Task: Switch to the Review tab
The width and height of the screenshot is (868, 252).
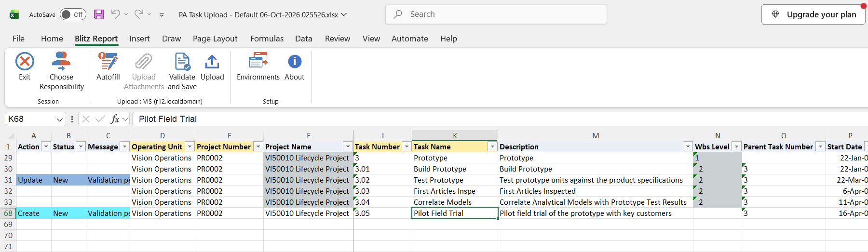Action: point(338,39)
